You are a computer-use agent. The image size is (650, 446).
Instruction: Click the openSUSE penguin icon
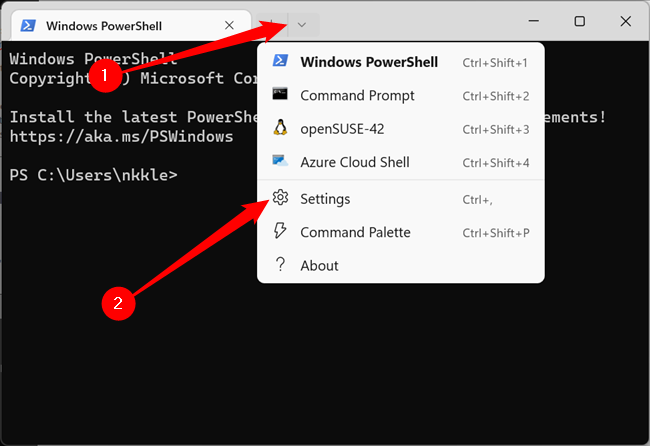pyautogui.click(x=281, y=129)
